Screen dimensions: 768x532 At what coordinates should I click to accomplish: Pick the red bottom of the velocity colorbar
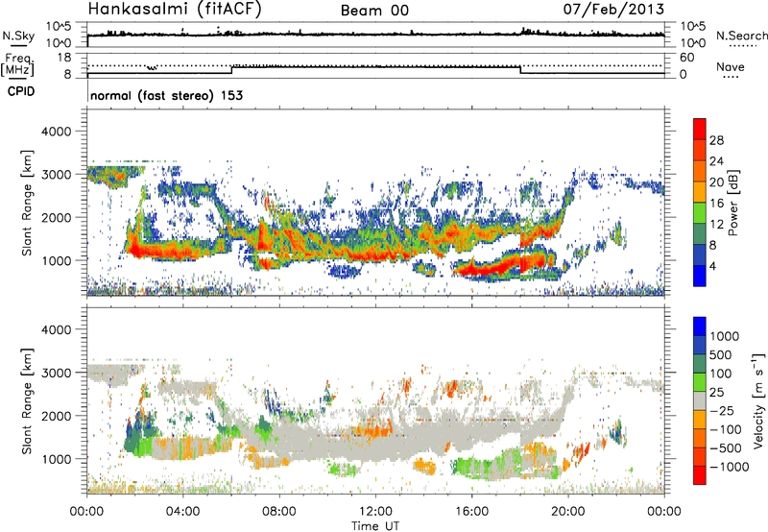click(700, 475)
